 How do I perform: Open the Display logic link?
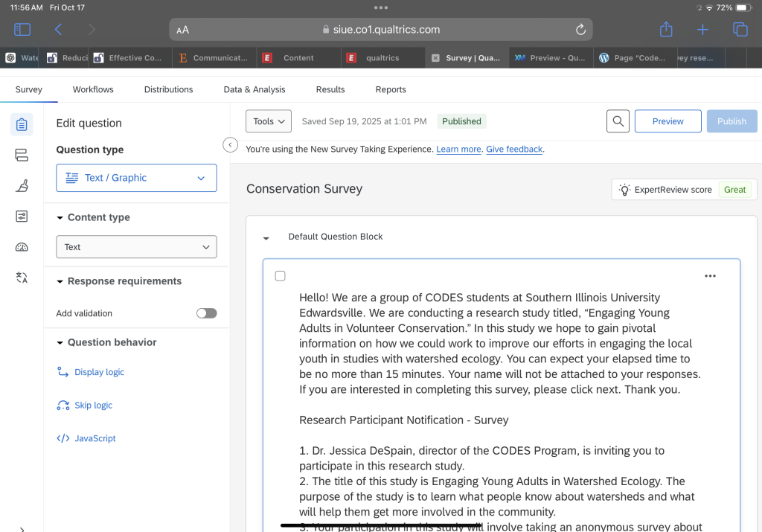(99, 372)
